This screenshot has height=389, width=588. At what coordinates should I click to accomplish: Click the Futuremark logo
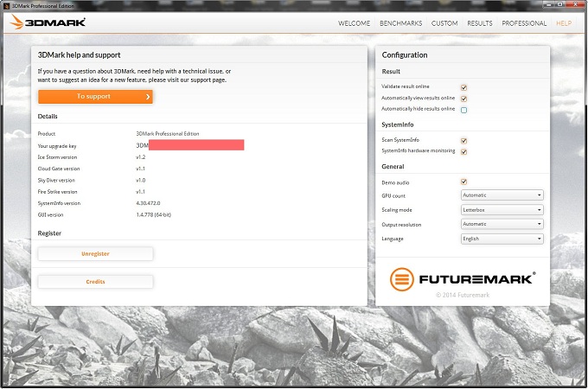coord(463,279)
